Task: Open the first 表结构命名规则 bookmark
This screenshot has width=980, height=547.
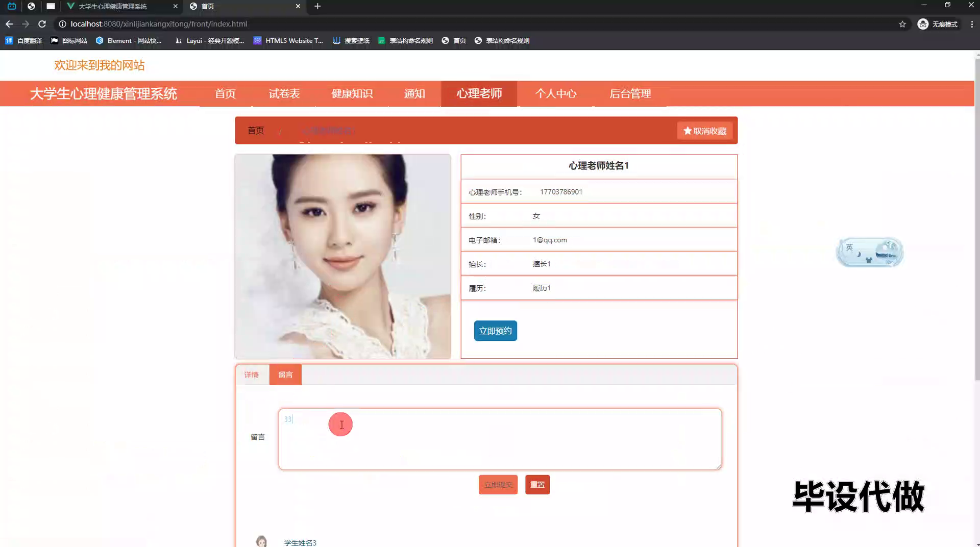Action: (x=405, y=40)
